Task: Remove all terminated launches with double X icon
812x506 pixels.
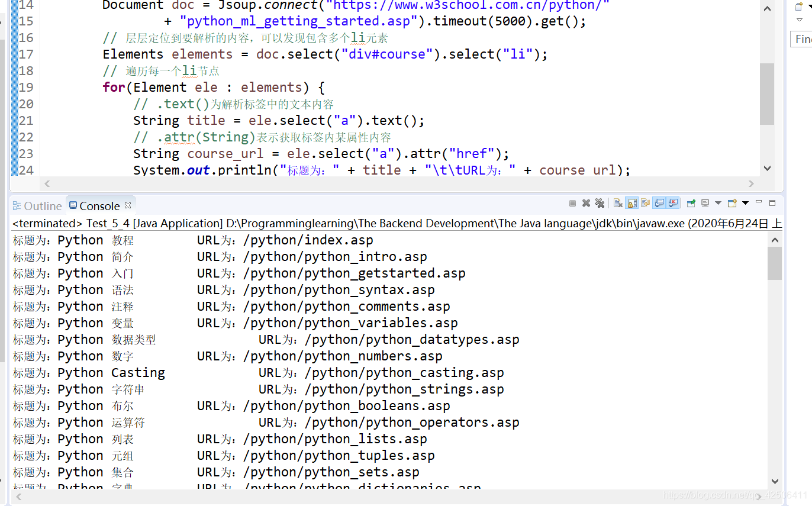Action: (x=600, y=203)
